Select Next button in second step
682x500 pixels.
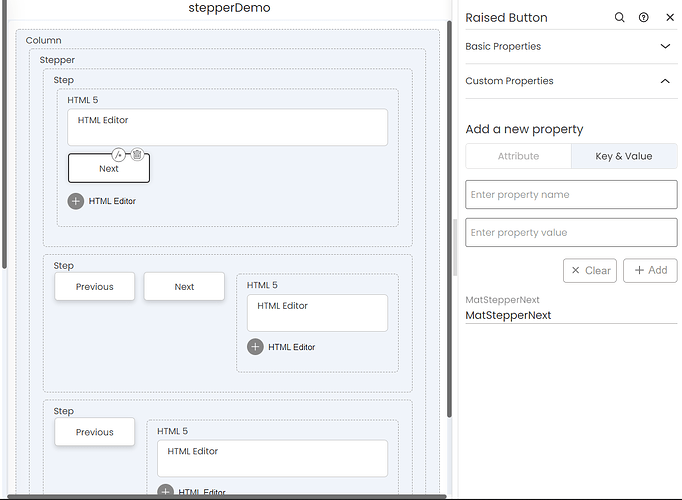pos(184,287)
